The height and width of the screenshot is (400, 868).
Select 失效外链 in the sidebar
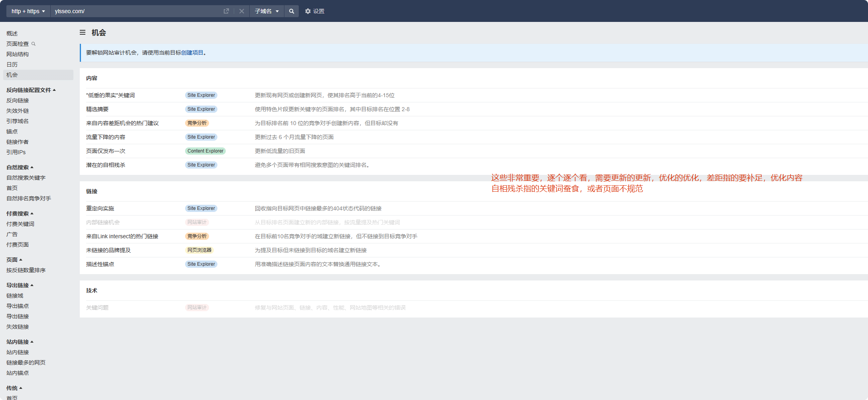tap(18, 110)
